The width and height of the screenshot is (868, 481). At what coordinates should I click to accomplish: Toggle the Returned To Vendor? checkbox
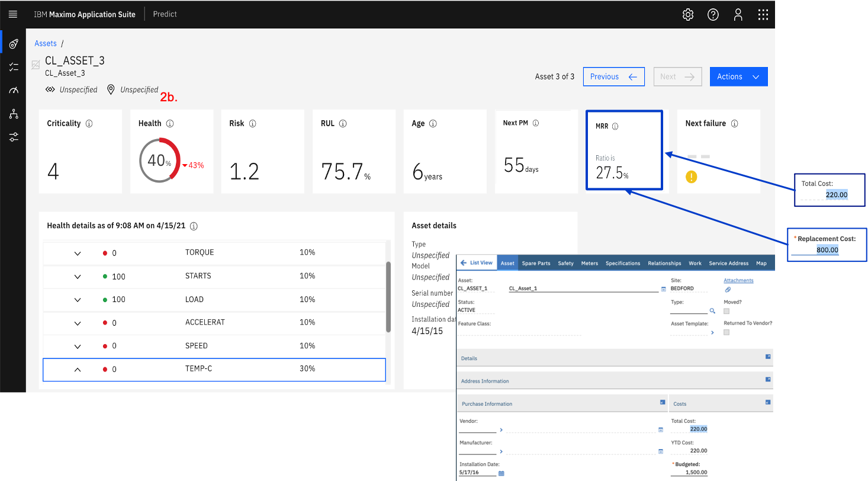pyautogui.click(x=726, y=332)
